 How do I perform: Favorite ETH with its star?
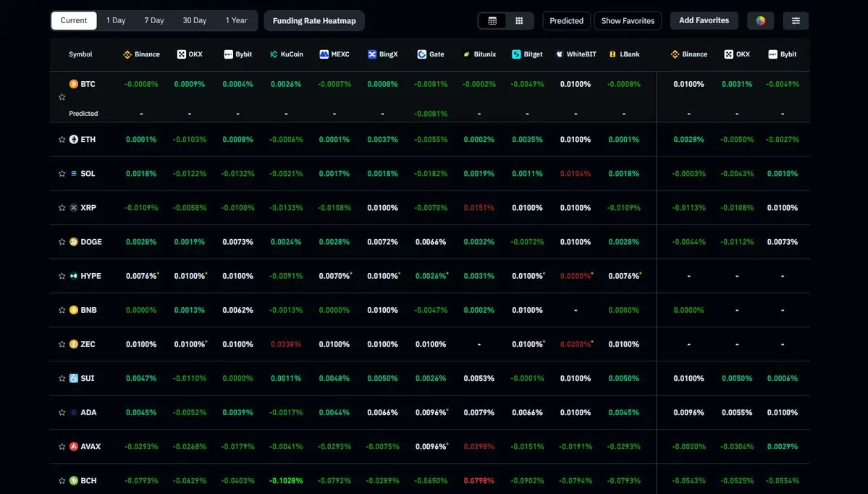[x=62, y=140]
